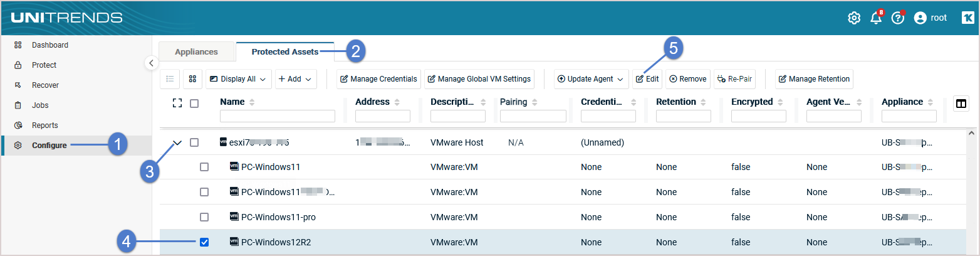The height and width of the screenshot is (256, 980).
Task: Switch to grid view icon
Action: pos(192,79)
